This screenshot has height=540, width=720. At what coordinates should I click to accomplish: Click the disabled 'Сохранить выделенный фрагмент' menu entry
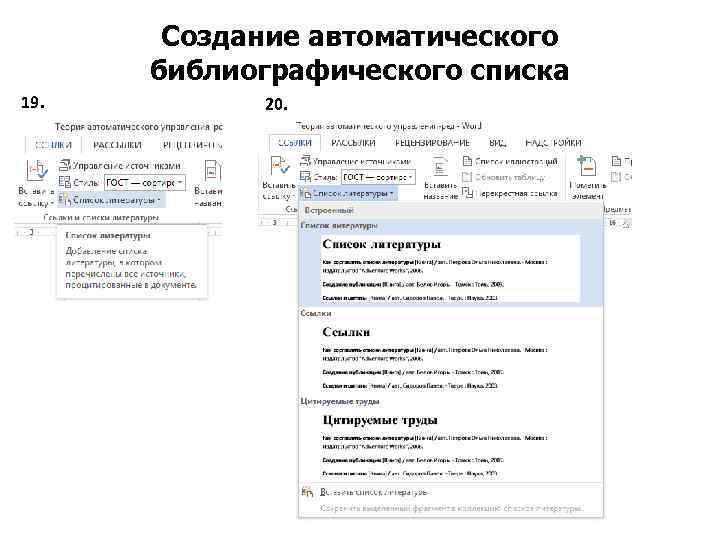tap(450, 508)
